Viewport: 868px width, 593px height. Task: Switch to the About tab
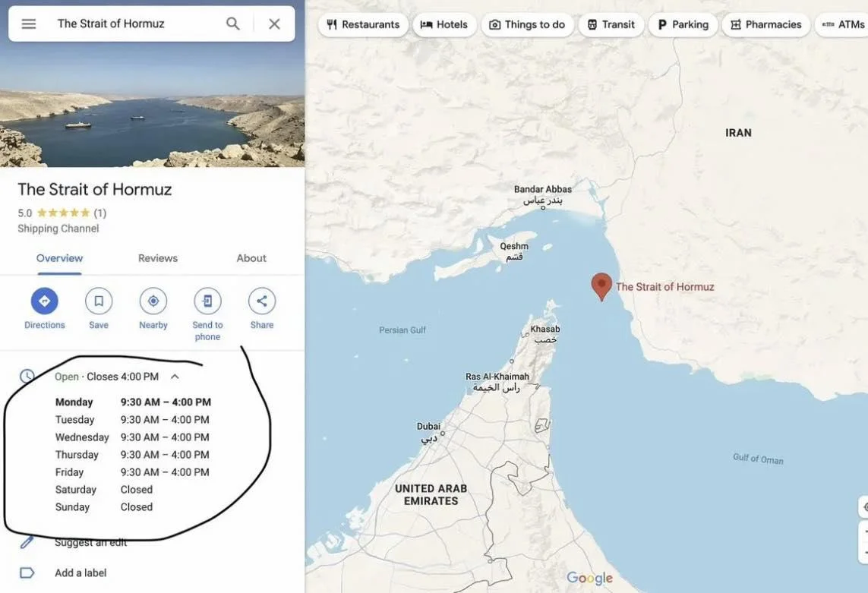pos(251,258)
